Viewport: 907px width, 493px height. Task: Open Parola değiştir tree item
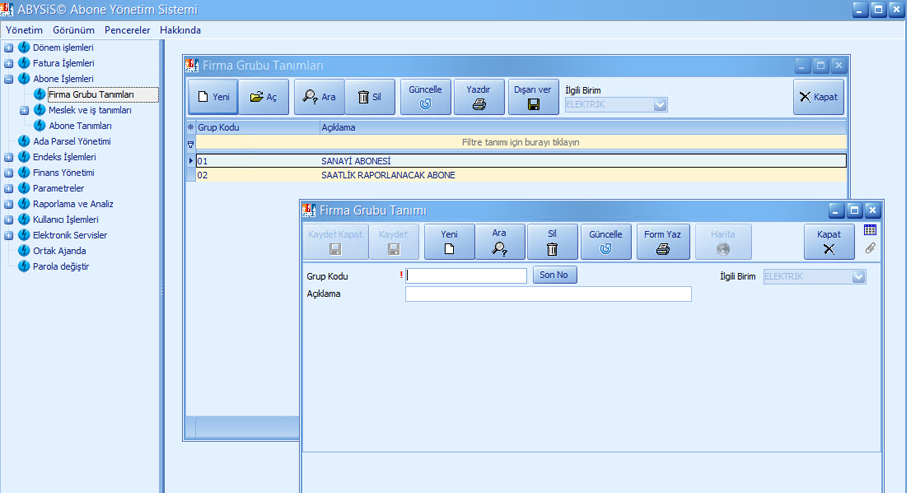pos(61,266)
